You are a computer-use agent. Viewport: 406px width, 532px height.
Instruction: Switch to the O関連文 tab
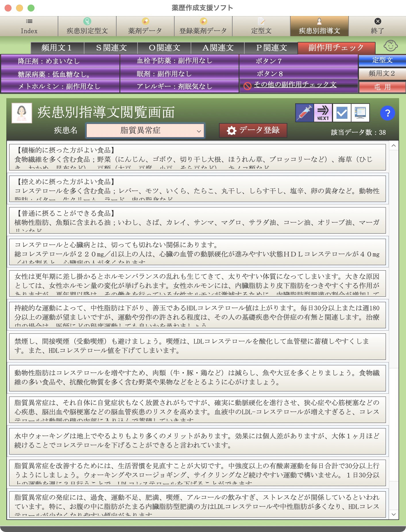tap(164, 48)
